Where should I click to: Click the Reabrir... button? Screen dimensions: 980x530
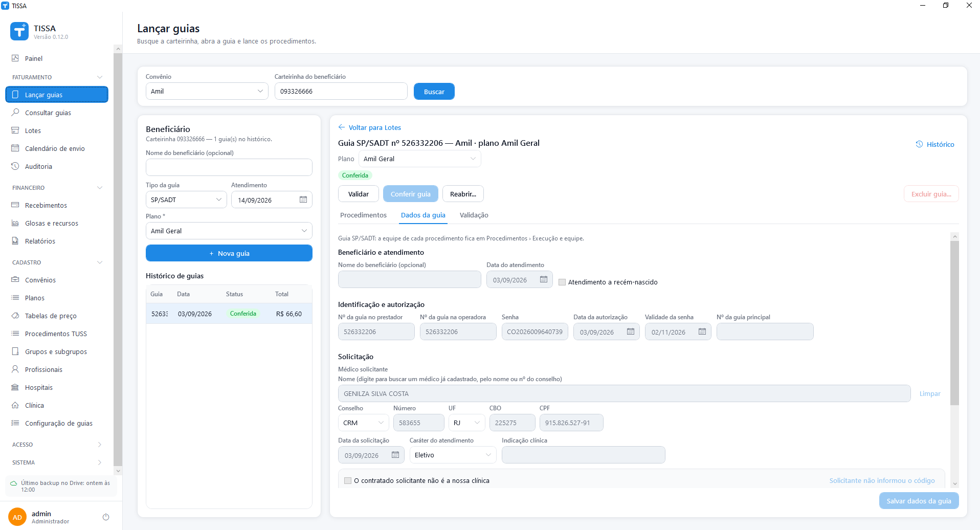point(463,194)
